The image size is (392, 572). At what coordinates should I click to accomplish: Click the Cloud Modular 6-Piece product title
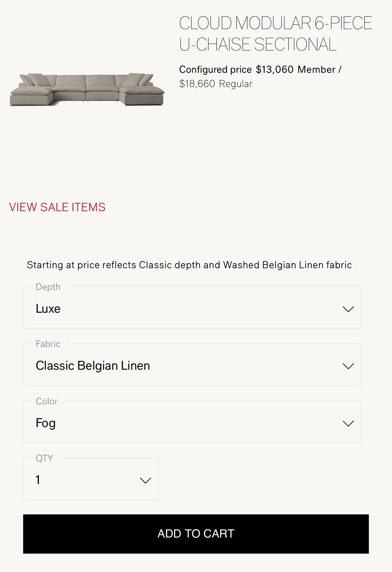pyautogui.click(x=275, y=34)
